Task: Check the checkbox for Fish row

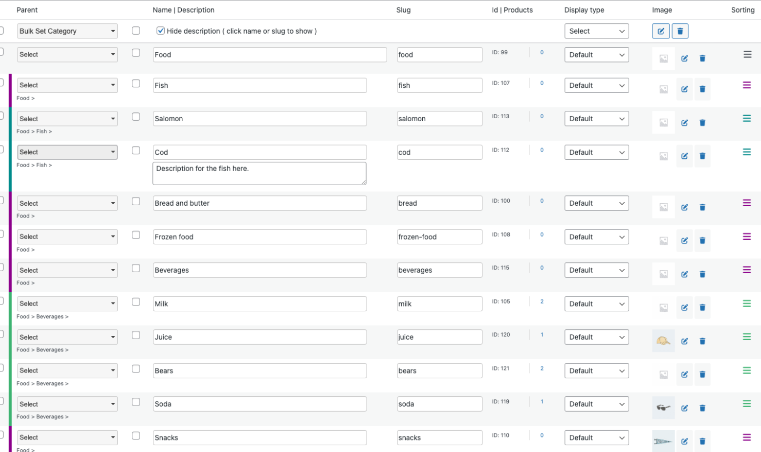Action: (x=136, y=84)
